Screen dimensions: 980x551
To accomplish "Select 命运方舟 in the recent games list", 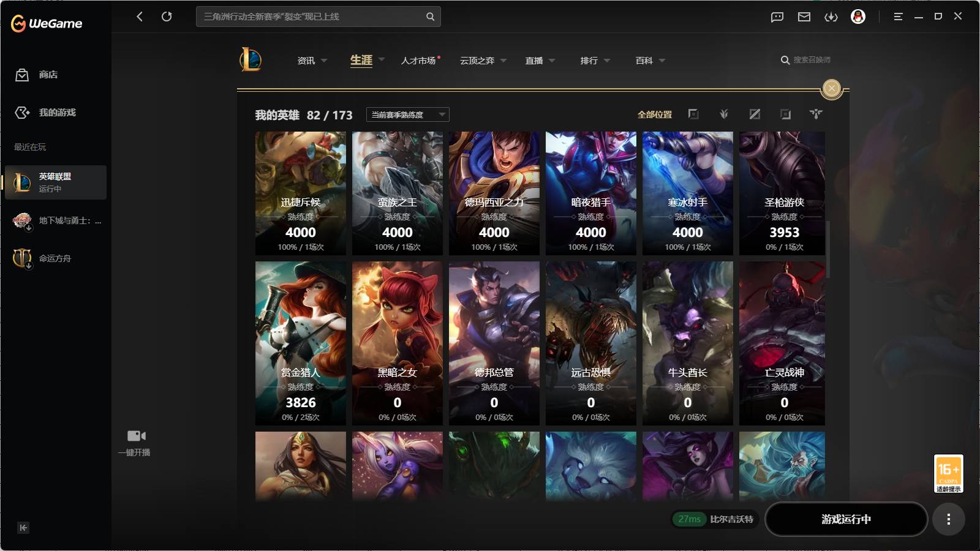I will coord(56,258).
